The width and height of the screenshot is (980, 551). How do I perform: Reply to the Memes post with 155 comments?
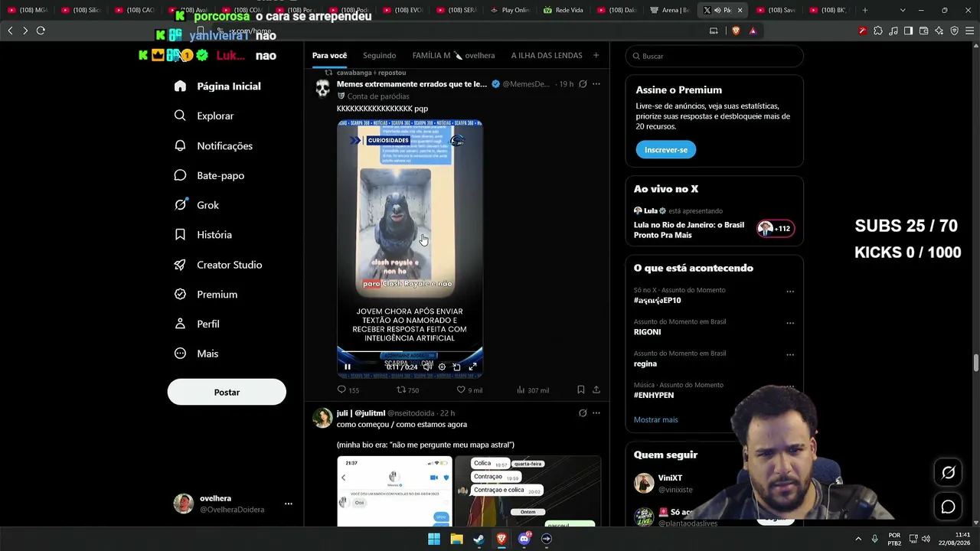(x=348, y=390)
